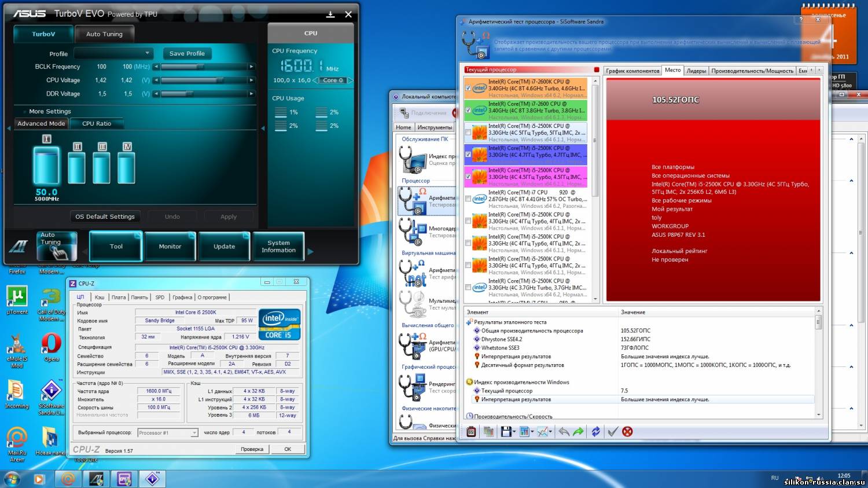Select core I cylinder in TurboV CPU Ratio

[x=46, y=166]
